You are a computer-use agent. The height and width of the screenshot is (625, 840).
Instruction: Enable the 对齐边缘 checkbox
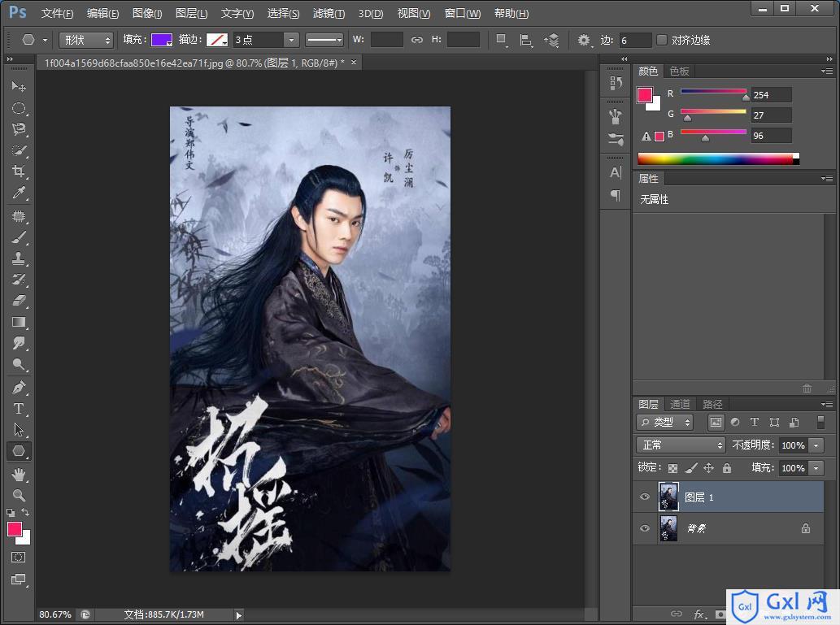click(x=662, y=40)
